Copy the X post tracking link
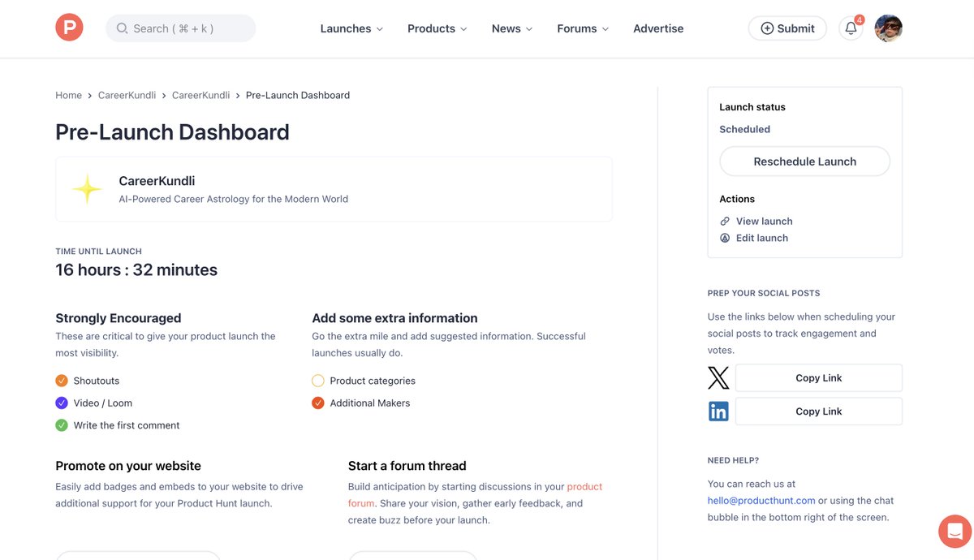 [819, 378]
